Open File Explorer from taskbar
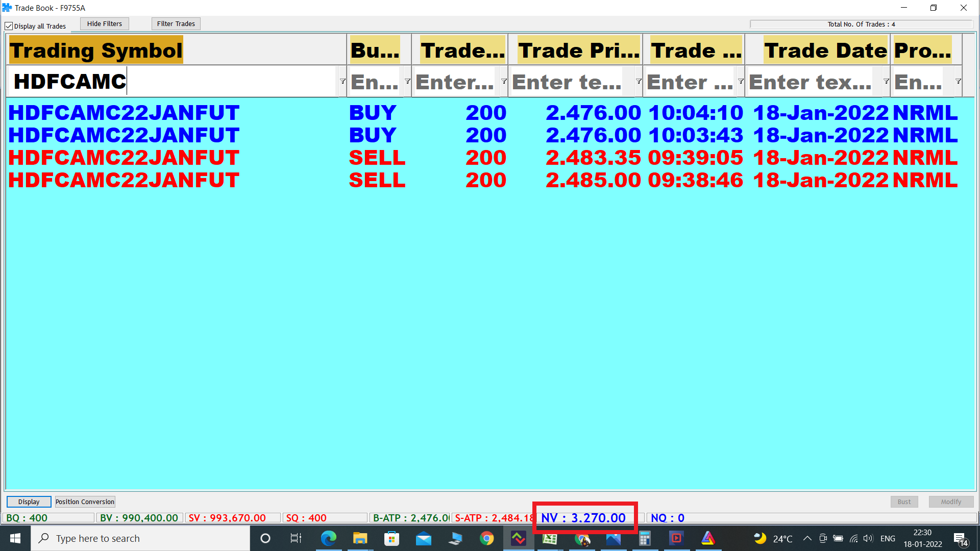 pos(360,538)
